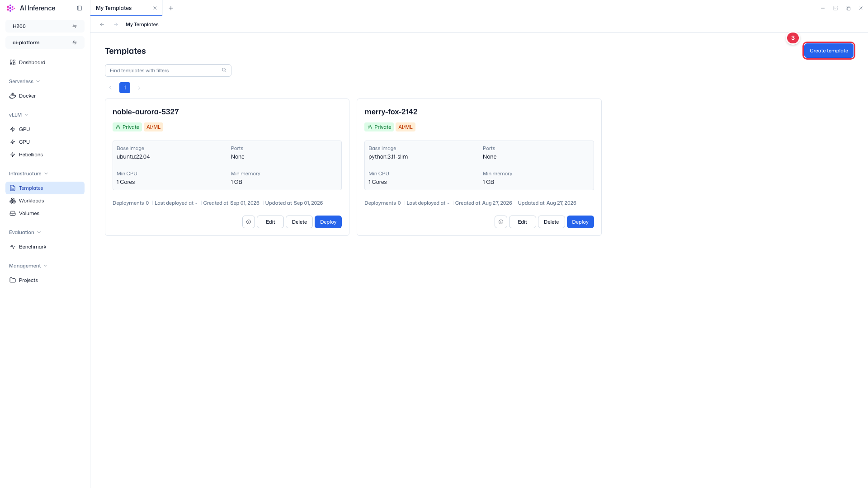This screenshot has height=488, width=868.
Task: Click the noble-aurora-5327 card title
Action: click(x=146, y=112)
